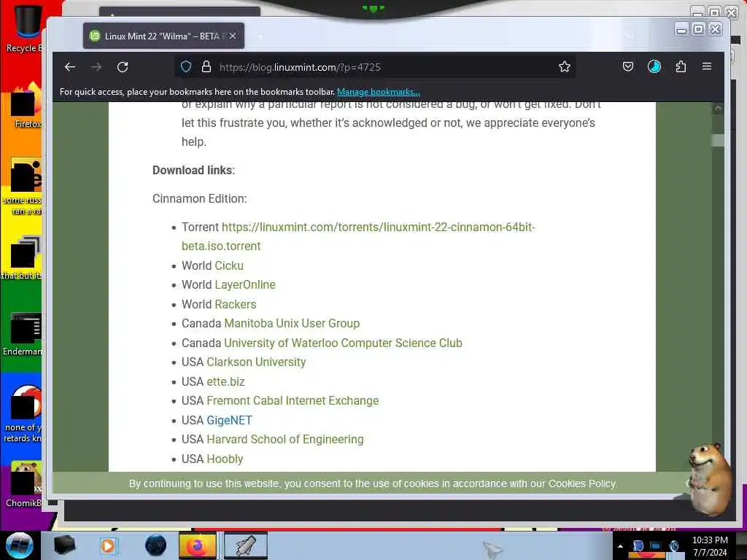
Task: Reload the Linux Mint blog page
Action: click(x=123, y=67)
